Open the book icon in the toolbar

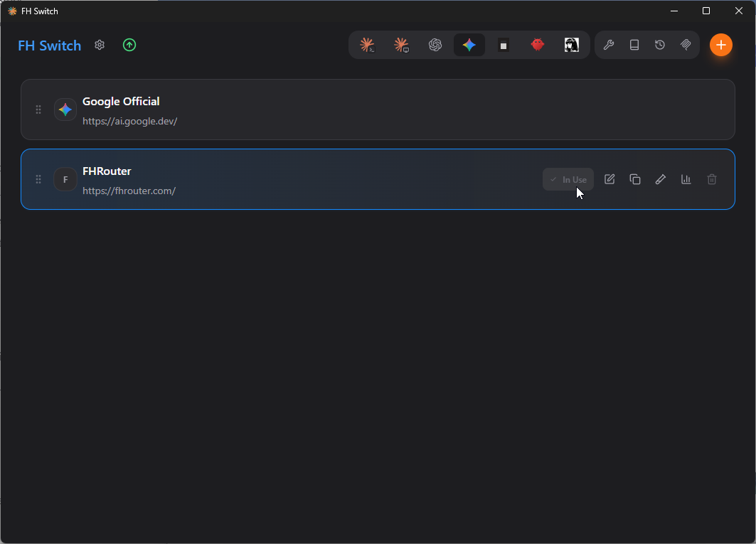[634, 45]
